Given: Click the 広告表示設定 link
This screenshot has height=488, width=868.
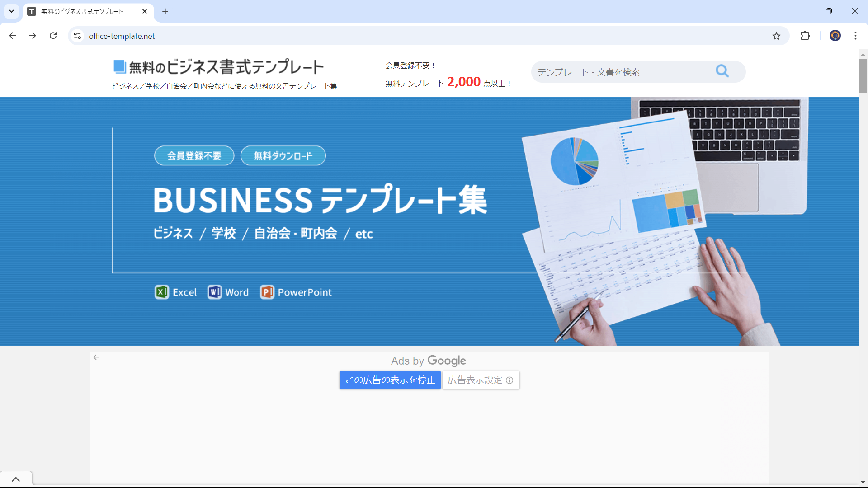Looking at the screenshot, I should click(x=481, y=380).
